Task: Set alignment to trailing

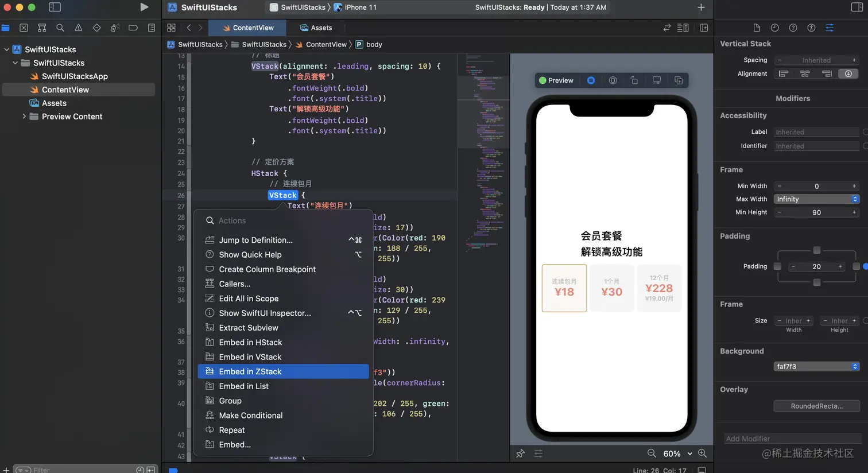Action: (x=827, y=73)
